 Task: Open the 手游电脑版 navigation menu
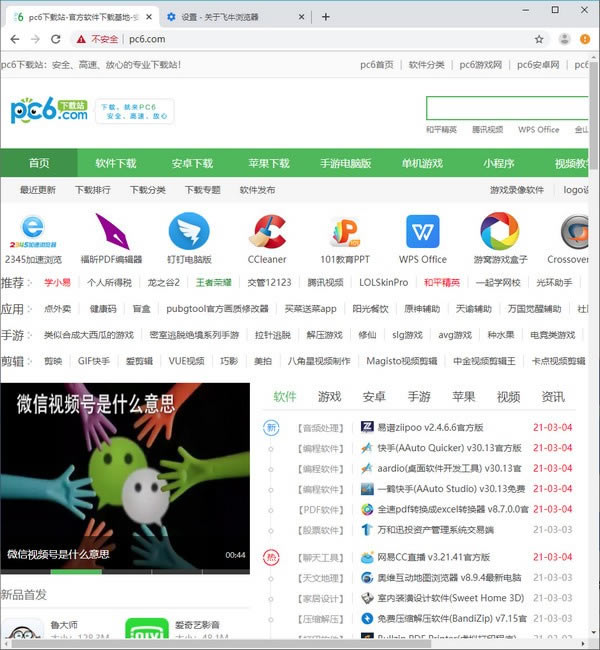[x=345, y=163]
